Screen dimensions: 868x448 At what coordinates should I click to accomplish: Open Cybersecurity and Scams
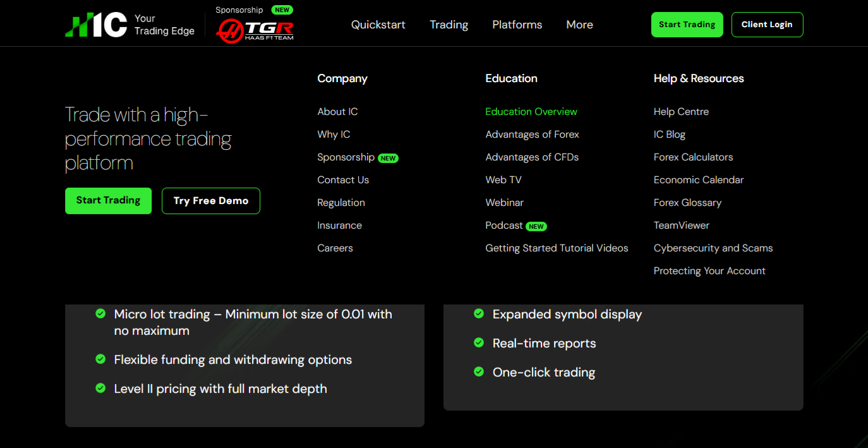[713, 248]
